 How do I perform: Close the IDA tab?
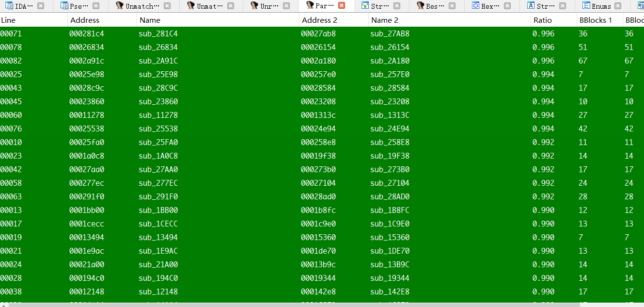41,6
